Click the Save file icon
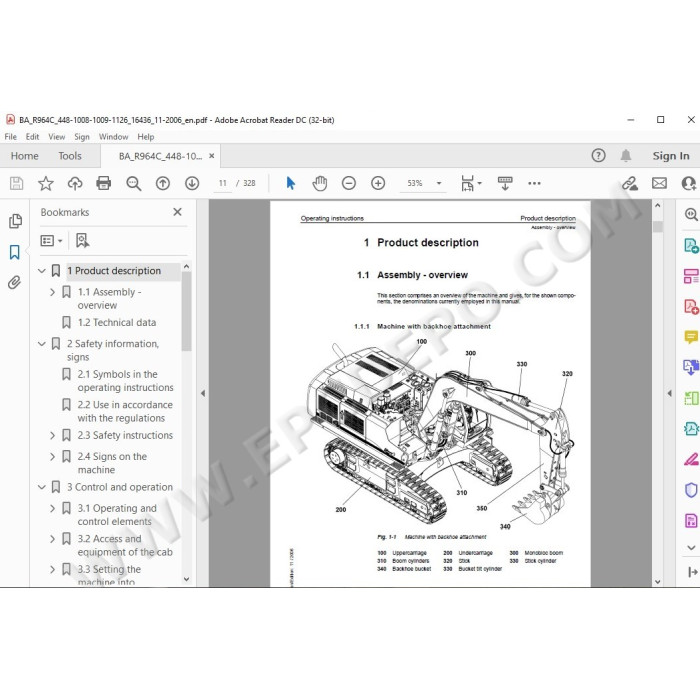The image size is (700, 700). [x=17, y=183]
